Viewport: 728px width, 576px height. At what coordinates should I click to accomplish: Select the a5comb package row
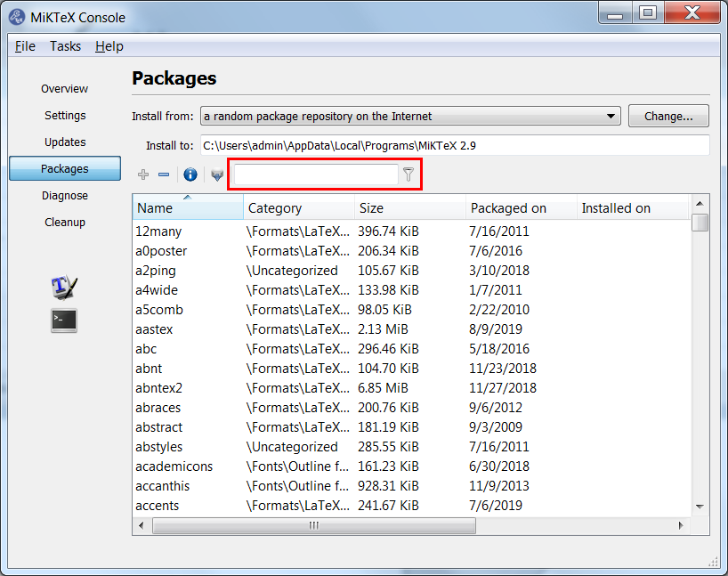tap(411, 310)
